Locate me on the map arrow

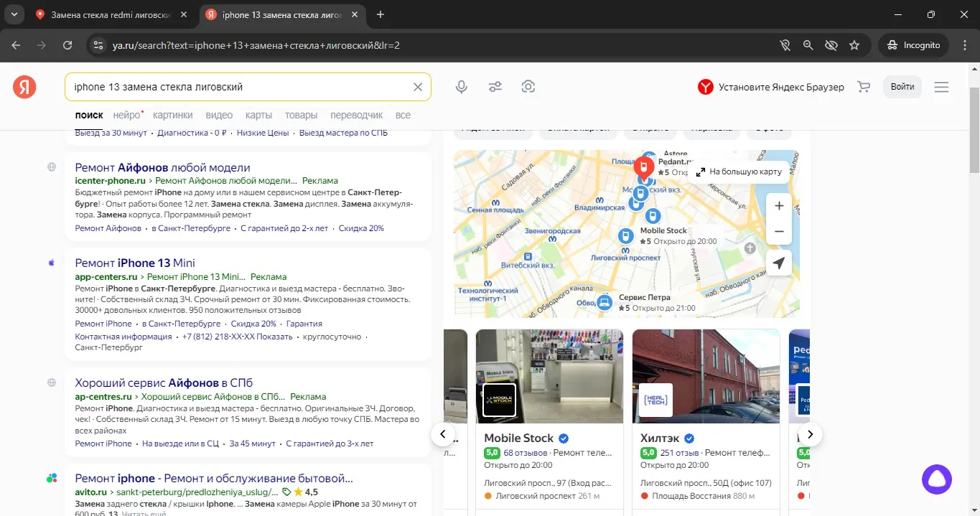tap(779, 263)
